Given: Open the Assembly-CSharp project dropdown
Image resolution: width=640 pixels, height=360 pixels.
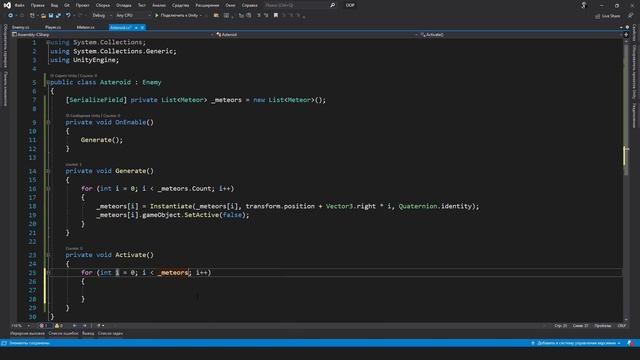Looking at the screenshot, I should (113, 35).
